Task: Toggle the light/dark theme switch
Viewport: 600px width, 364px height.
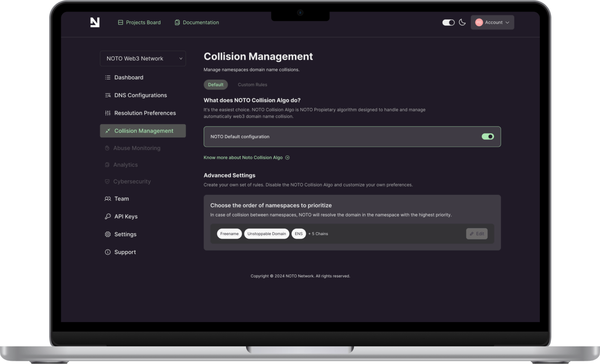Action: point(448,22)
